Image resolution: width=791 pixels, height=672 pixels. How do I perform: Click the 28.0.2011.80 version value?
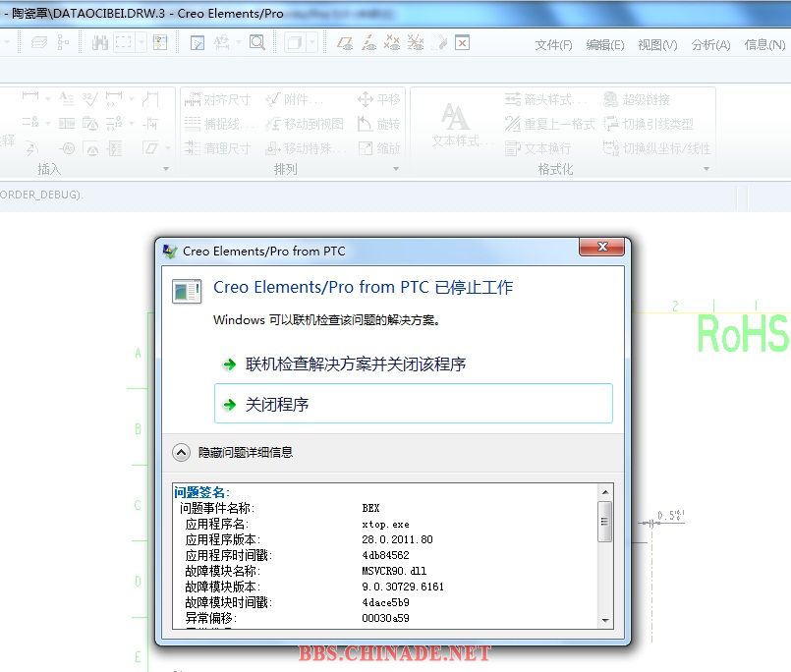click(397, 539)
